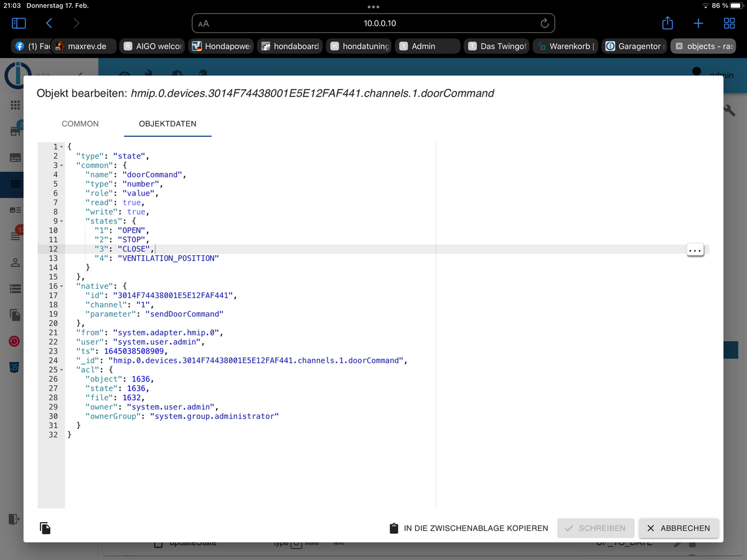Open the sidebar instances card icon
This screenshot has width=747, height=560.
15,157
